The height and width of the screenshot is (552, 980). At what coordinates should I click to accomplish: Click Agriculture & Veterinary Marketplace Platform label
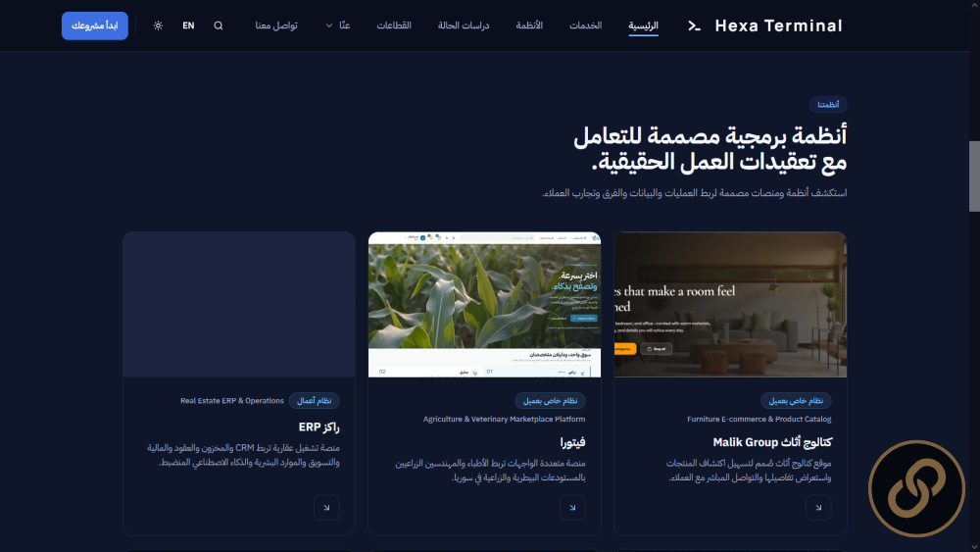pos(504,419)
